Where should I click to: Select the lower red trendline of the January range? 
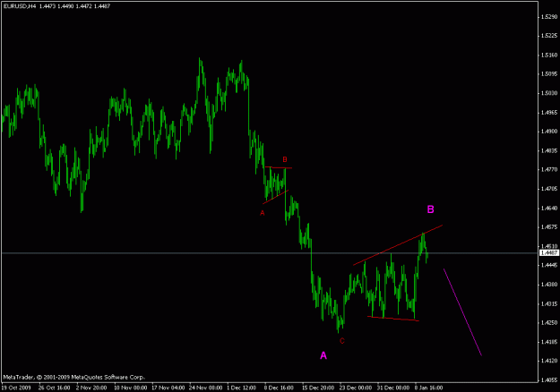[392, 319]
